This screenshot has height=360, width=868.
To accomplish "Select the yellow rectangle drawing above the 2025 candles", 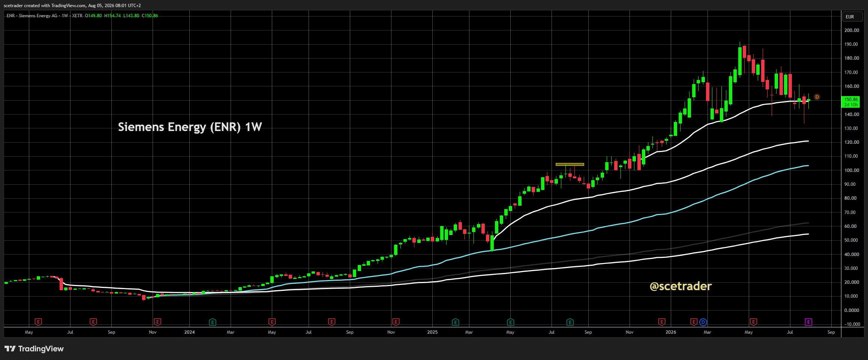I will coord(570,164).
